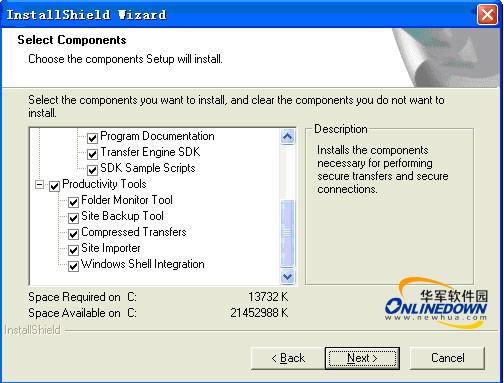Click the component list scroll up arrow

pyautogui.click(x=287, y=136)
